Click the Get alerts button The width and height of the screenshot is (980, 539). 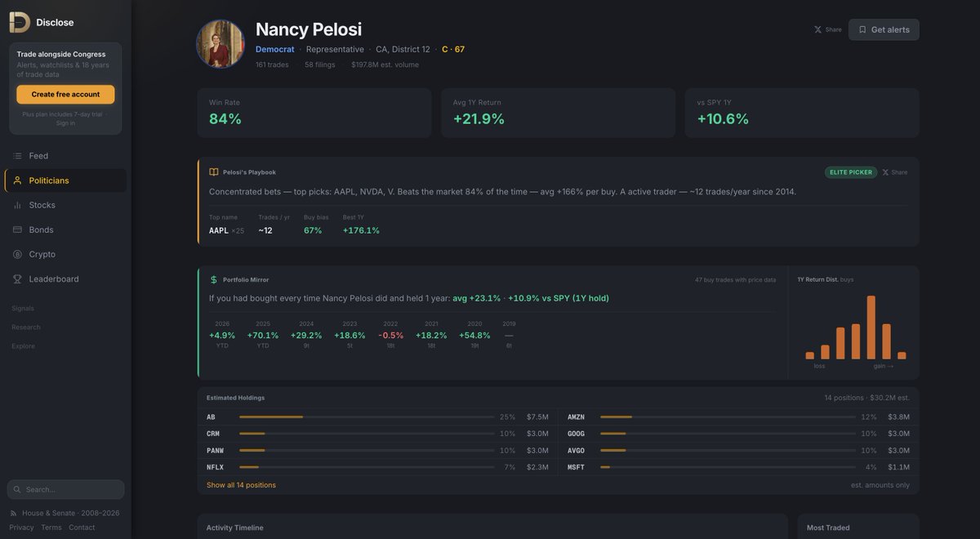[x=884, y=29]
